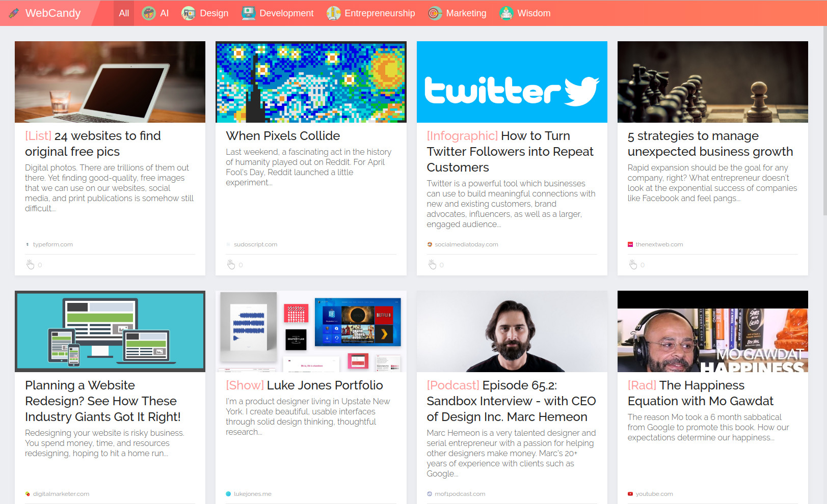
Task: Click the digitalmarketer.com favicon
Action: click(x=28, y=494)
